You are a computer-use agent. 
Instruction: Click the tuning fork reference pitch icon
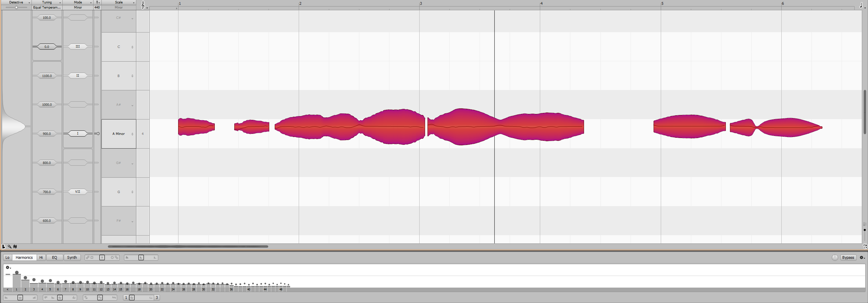98,2
